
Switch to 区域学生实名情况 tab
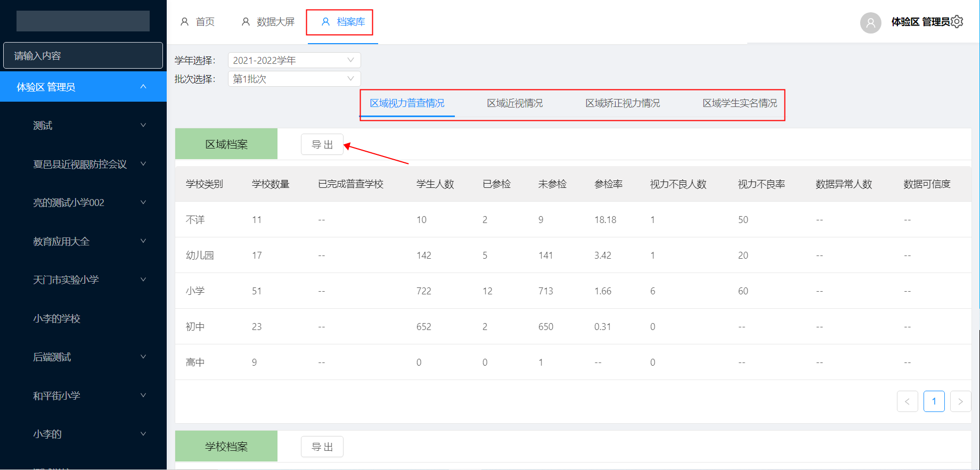click(x=740, y=103)
